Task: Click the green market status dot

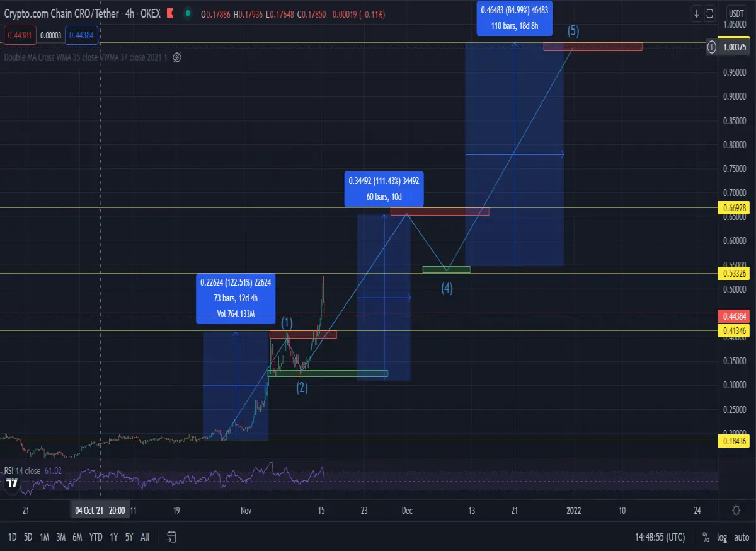Action: [x=189, y=13]
